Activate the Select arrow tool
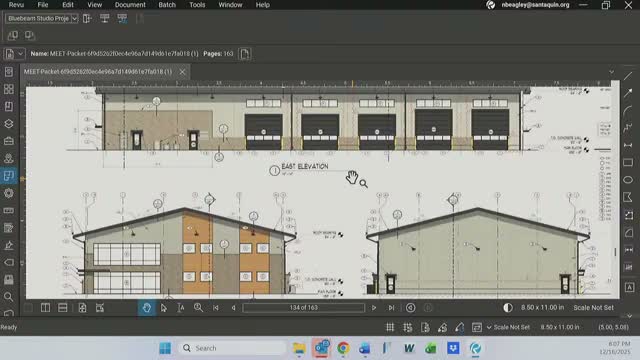Image resolution: width=640 pixels, height=360 pixels. click(x=164, y=308)
